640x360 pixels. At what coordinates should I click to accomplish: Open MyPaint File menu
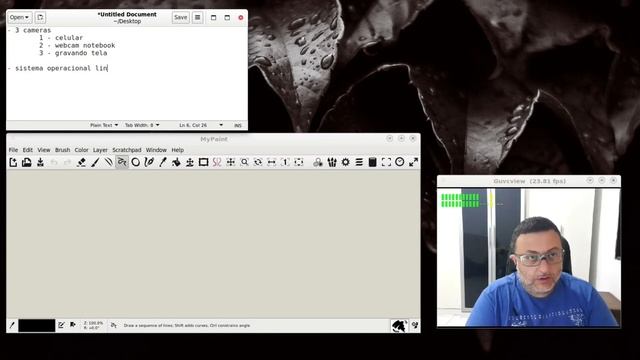[x=13, y=150]
